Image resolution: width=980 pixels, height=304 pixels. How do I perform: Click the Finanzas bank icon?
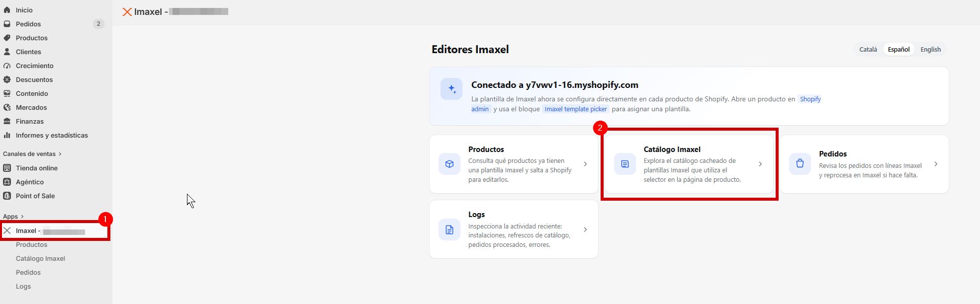7,121
